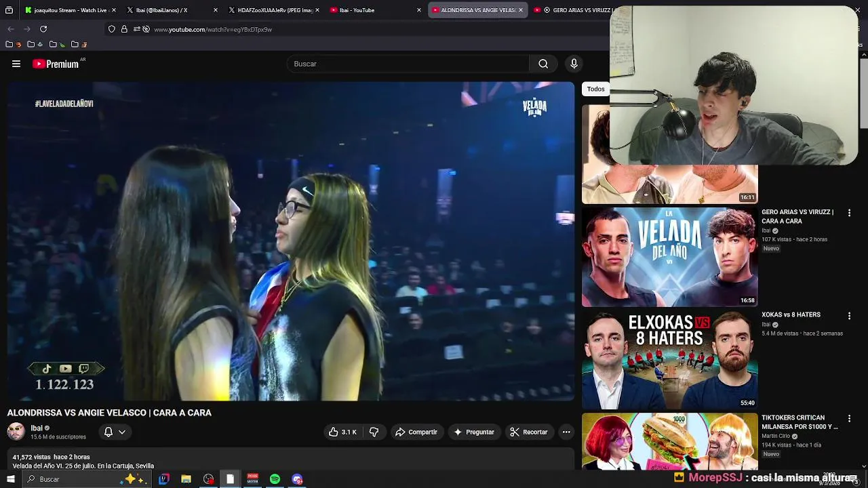Viewport: 868px width, 488px height.
Task: Switch to the GERO ARIAS VS VIRUZZ tab
Action: pyautogui.click(x=573, y=10)
